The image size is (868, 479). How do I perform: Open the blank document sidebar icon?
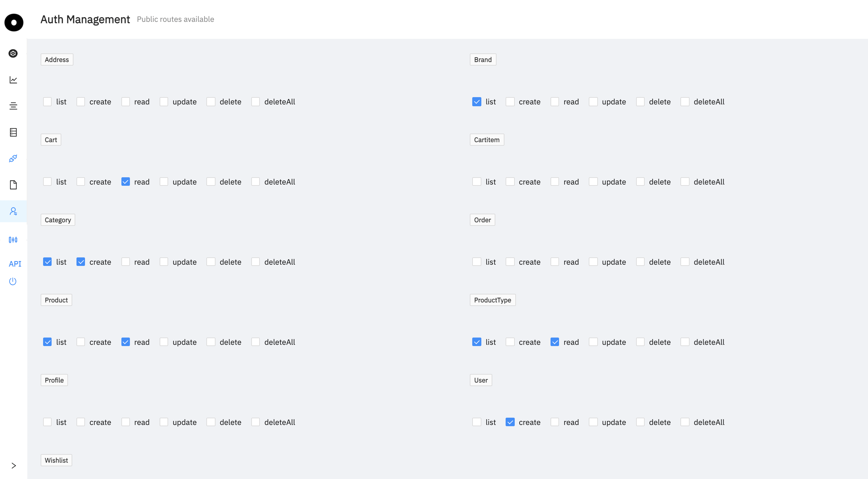pos(13,185)
